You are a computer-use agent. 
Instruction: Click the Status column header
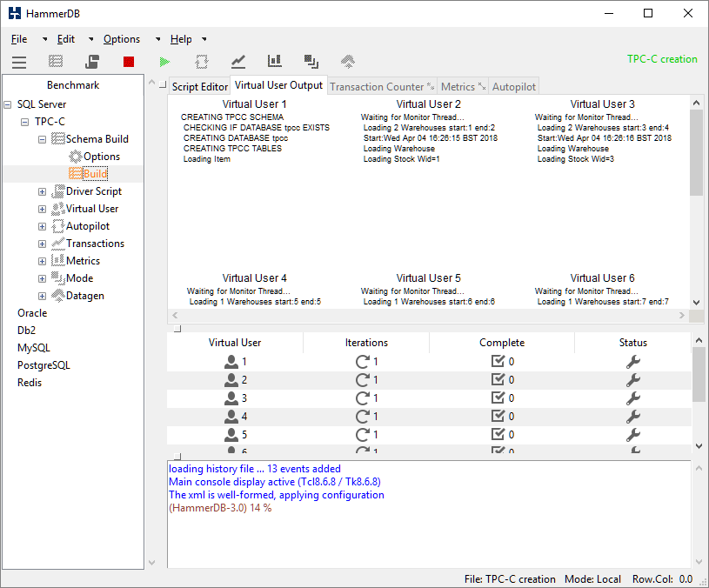(632, 343)
